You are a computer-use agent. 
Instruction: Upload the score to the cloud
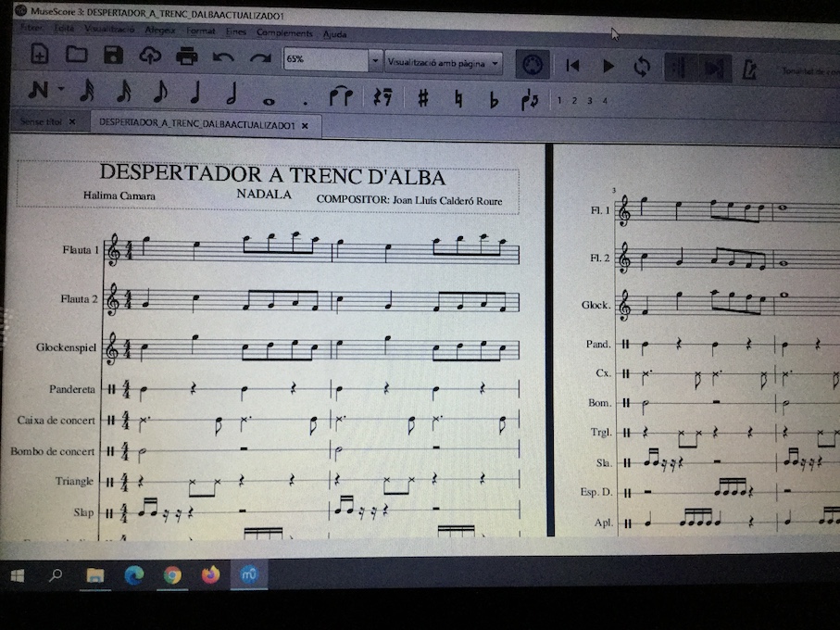click(150, 56)
